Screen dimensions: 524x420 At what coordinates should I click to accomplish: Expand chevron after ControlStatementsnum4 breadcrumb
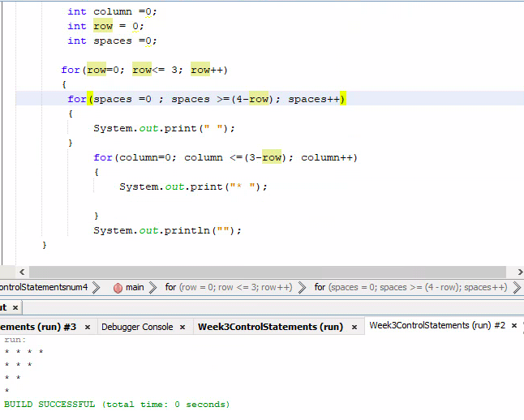click(x=96, y=287)
